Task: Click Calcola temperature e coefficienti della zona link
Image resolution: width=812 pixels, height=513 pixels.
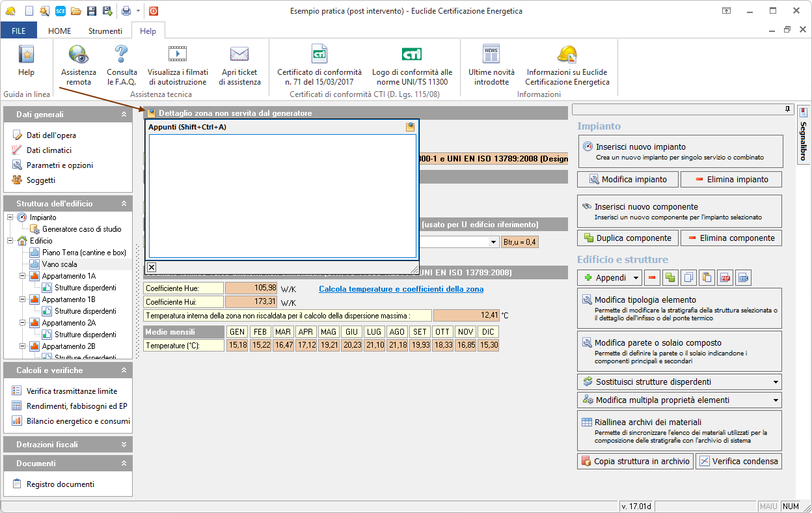Action: 401,289
